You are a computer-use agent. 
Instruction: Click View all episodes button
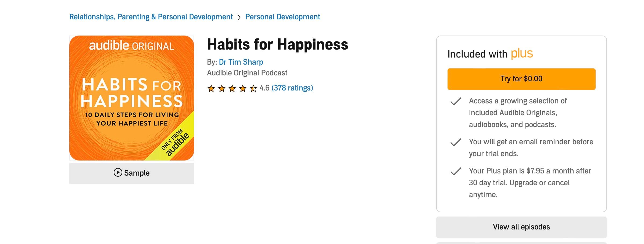(521, 227)
